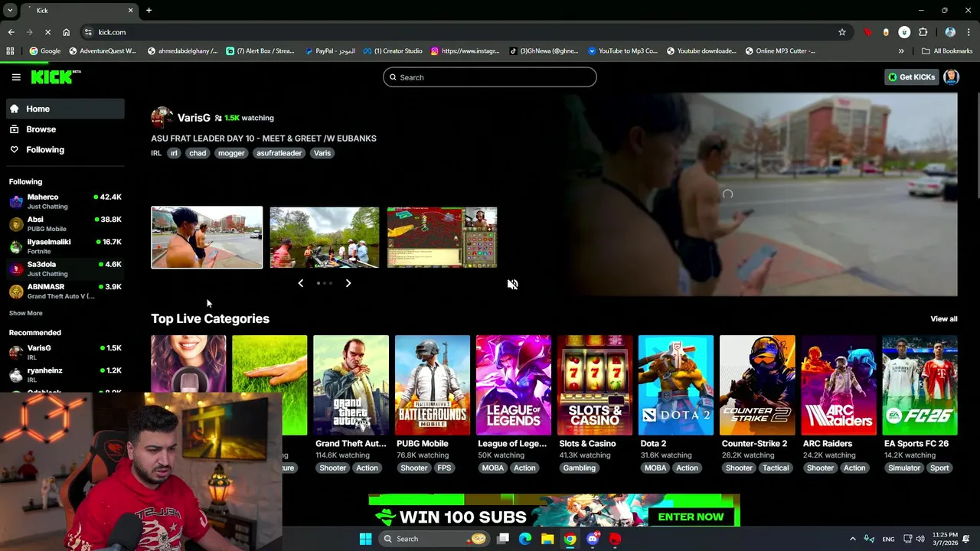Click ENTER NOW on Win 100 Subs banner
Screen dimensions: 980x551
(x=691, y=517)
